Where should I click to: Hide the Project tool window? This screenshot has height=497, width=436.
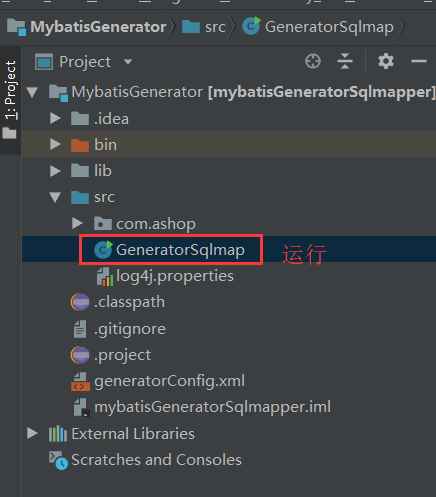(419, 61)
